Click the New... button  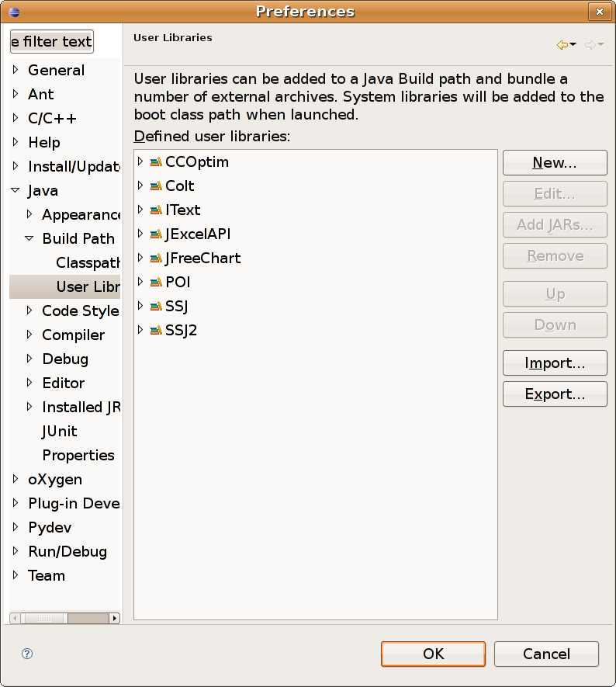pos(555,163)
